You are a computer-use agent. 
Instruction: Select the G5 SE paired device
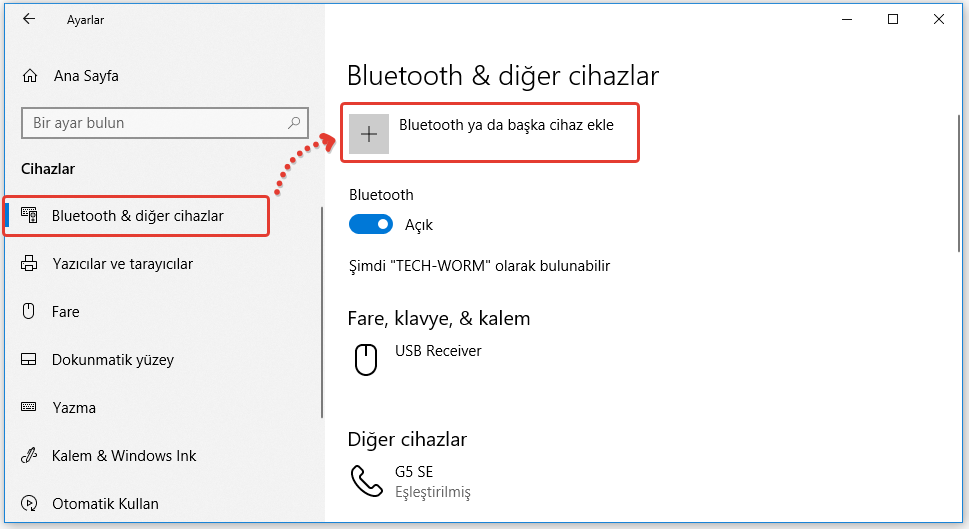coord(416,472)
